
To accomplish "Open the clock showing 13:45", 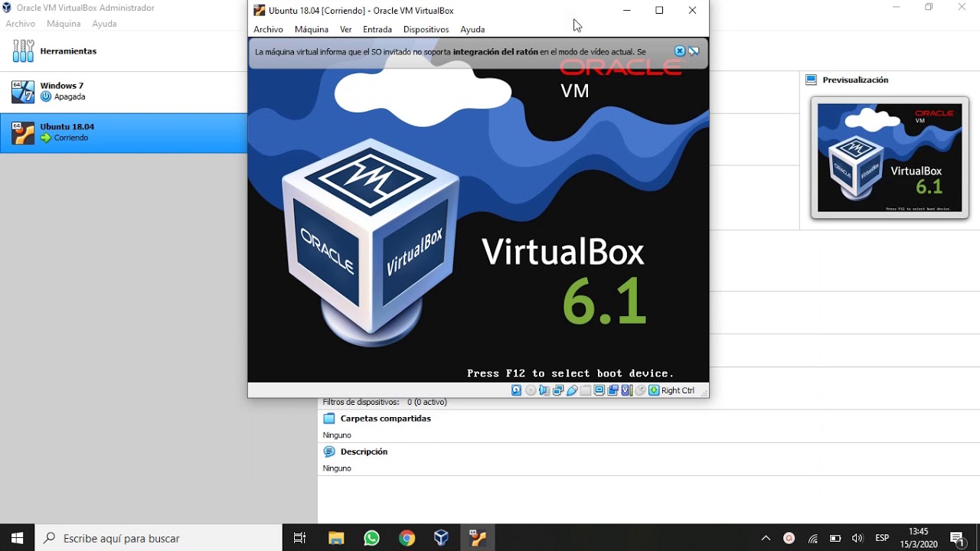I will 918,538.
